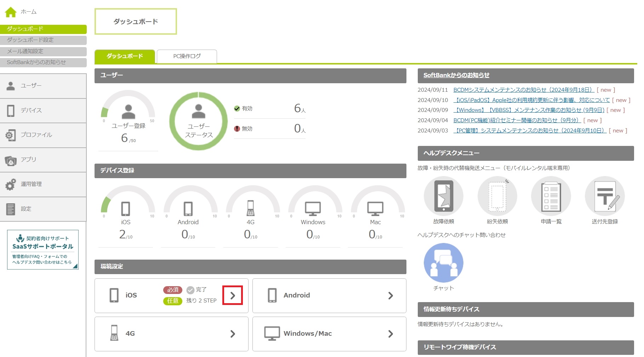This screenshot has width=644, height=357.
Task: Select ダッシュボード設定 in the side menu
Action: 43,40
